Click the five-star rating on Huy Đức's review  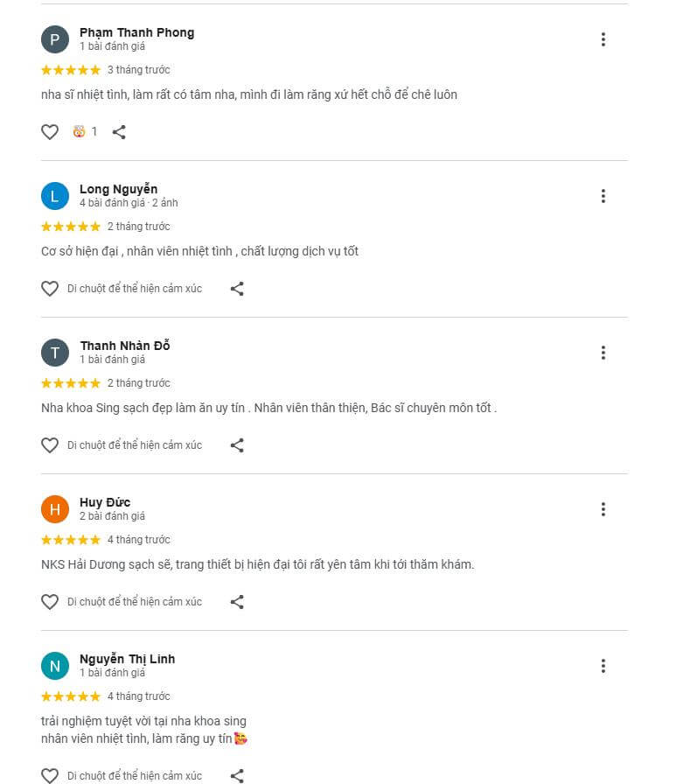(x=71, y=540)
